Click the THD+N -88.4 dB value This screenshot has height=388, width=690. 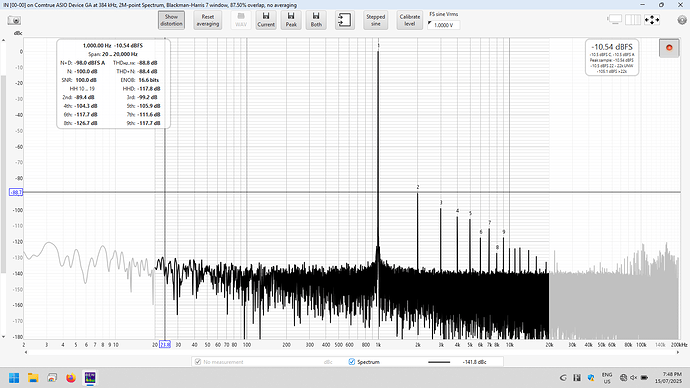(x=147, y=71)
